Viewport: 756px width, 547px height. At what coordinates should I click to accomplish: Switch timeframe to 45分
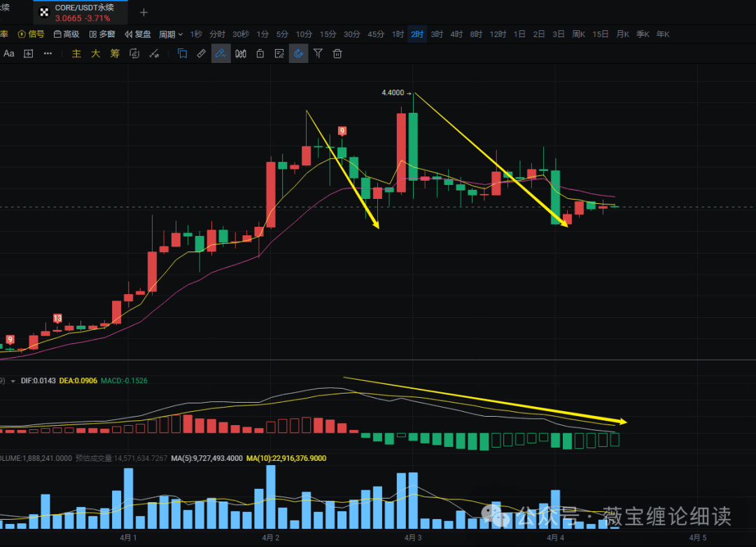click(x=376, y=34)
